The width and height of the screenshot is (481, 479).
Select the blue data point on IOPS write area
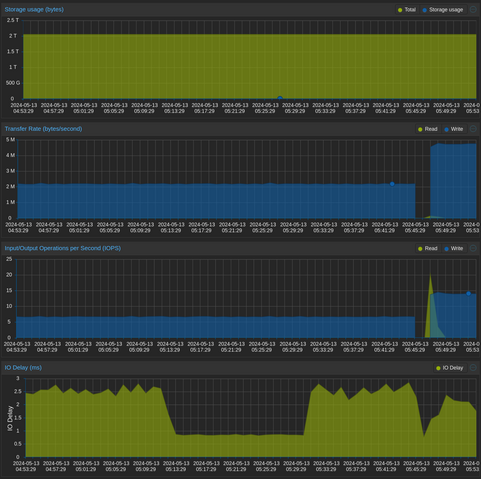coord(468,294)
